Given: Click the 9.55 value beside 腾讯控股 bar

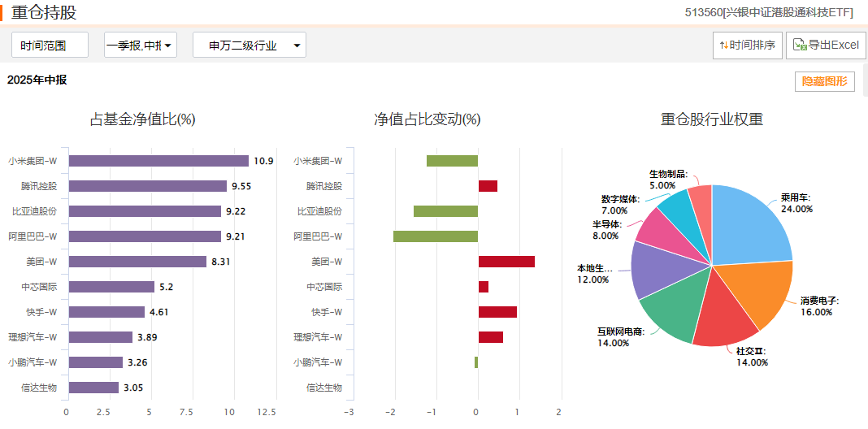Looking at the screenshot, I should (242, 186).
